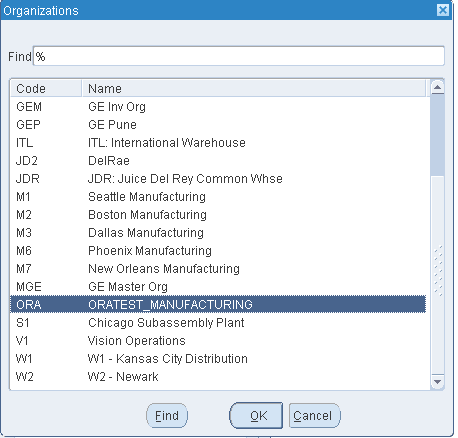
Task: Select the Name column header
Action: [x=254, y=88]
